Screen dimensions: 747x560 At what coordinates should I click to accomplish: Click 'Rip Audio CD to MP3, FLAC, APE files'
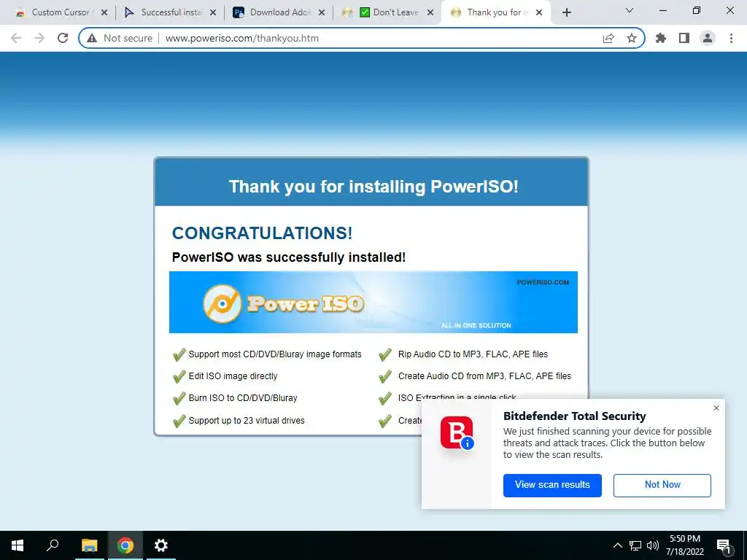coord(473,354)
